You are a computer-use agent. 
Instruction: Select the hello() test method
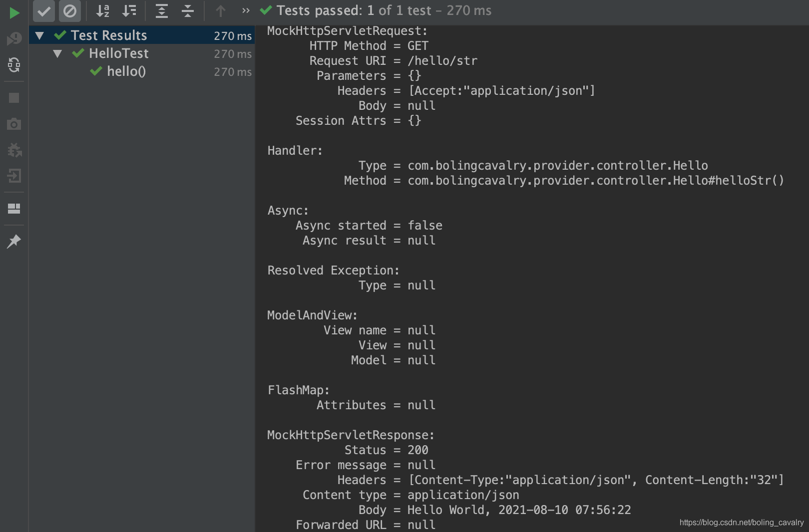tap(142, 71)
